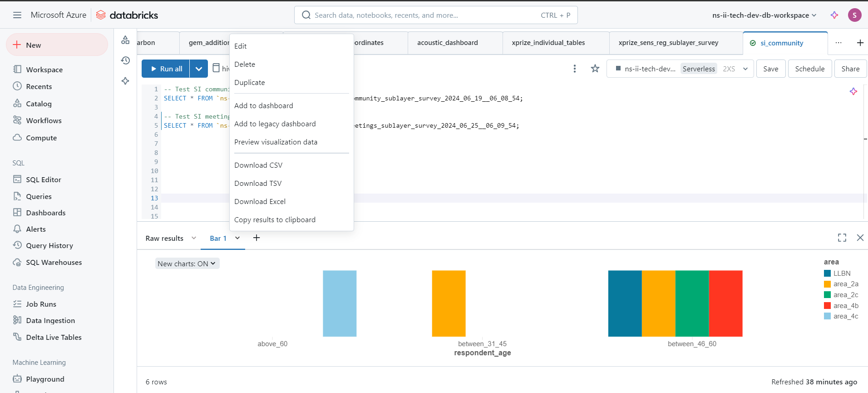Open the tab overflow ellipsis menu

point(838,43)
